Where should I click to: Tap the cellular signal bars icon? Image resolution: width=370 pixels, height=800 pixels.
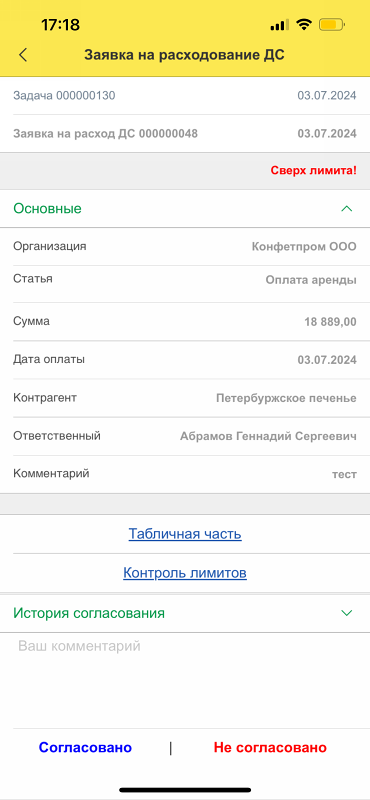pos(280,25)
